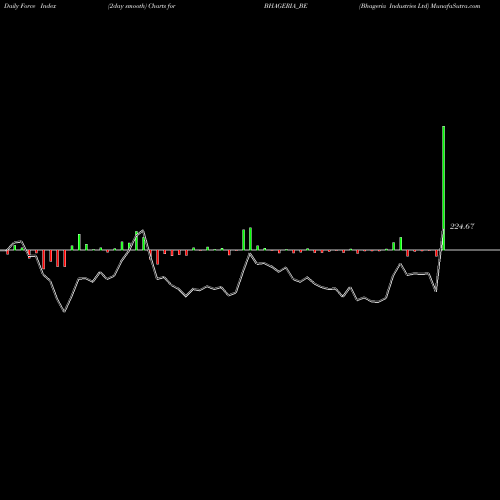Click the 'Daily Force Index' title text

tap(30, 6)
